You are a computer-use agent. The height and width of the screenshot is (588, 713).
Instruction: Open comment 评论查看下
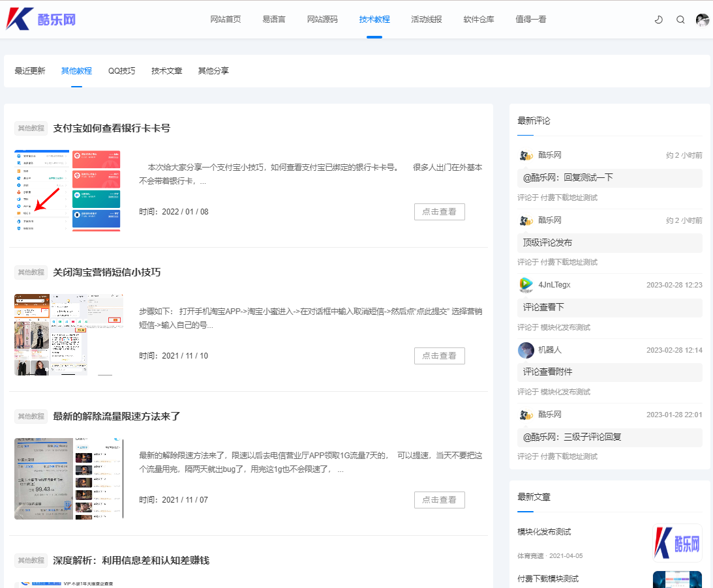[x=610, y=308]
